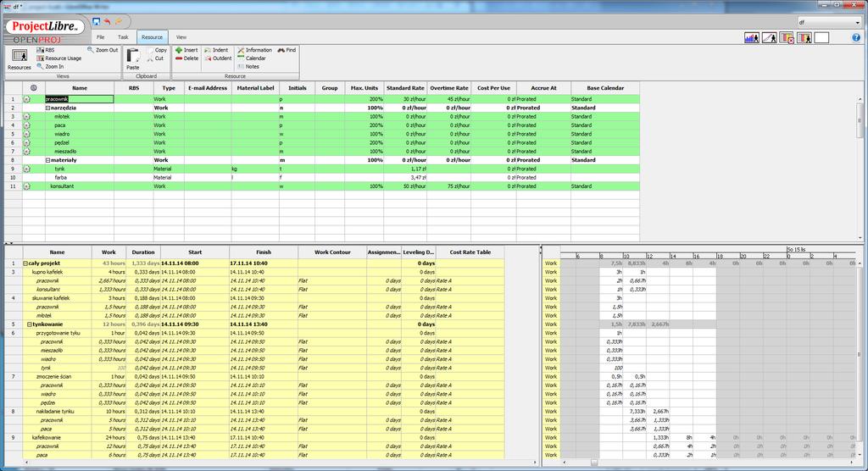Click the Paste clipboard icon

[133, 59]
